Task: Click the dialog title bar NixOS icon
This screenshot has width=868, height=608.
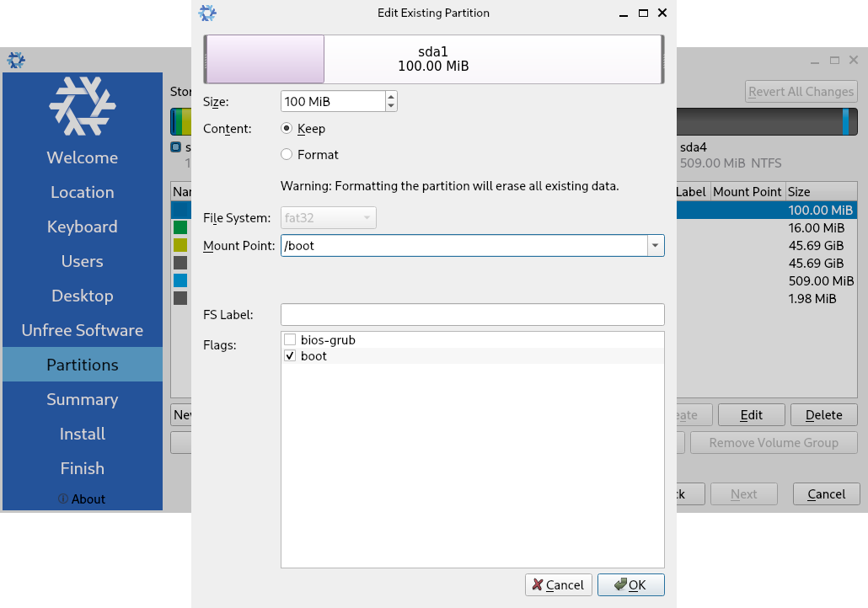Action: point(207,13)
